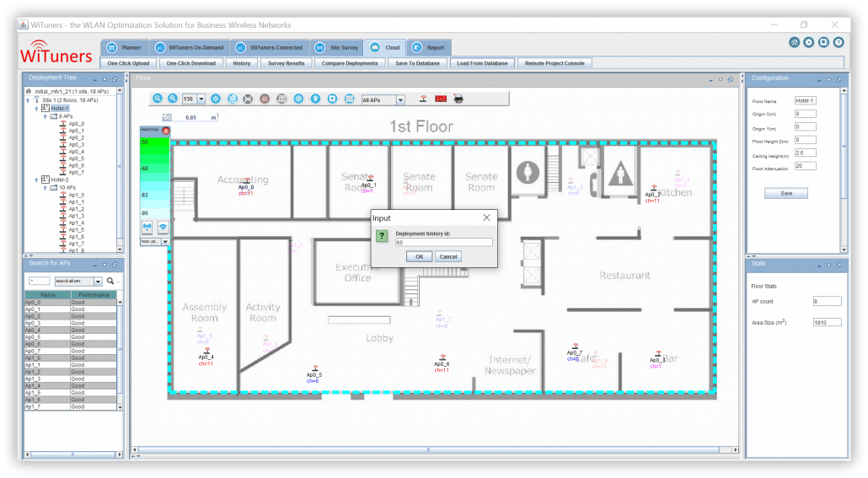Click the blue square stop toolbar icon

coord(332,99)
